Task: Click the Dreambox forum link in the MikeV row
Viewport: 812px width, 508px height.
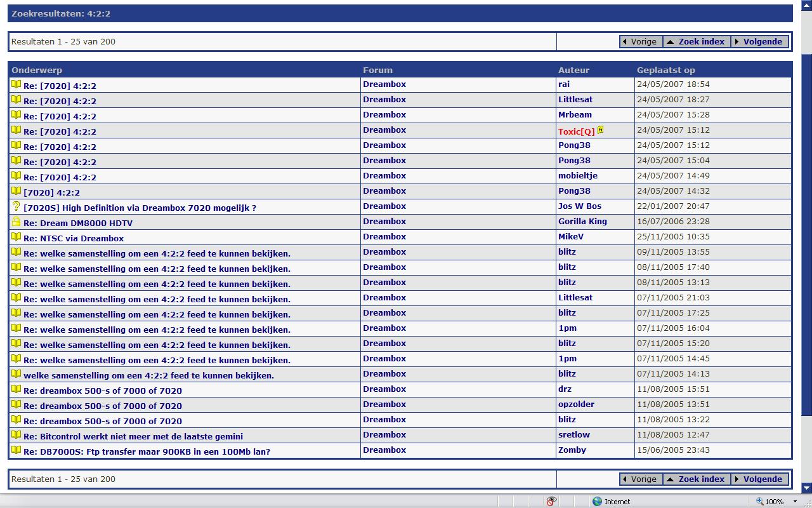Action: [x=384, y=237]
